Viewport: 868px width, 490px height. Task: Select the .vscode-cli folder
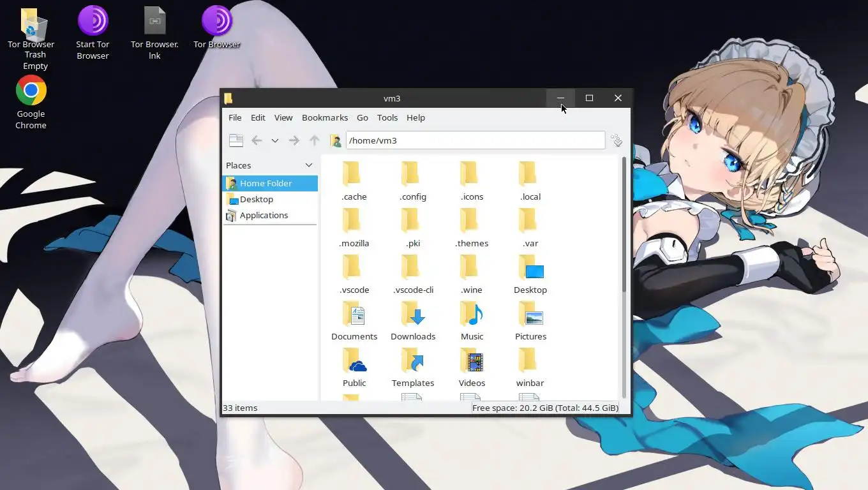pyautogui.click(x=413, y=274)
